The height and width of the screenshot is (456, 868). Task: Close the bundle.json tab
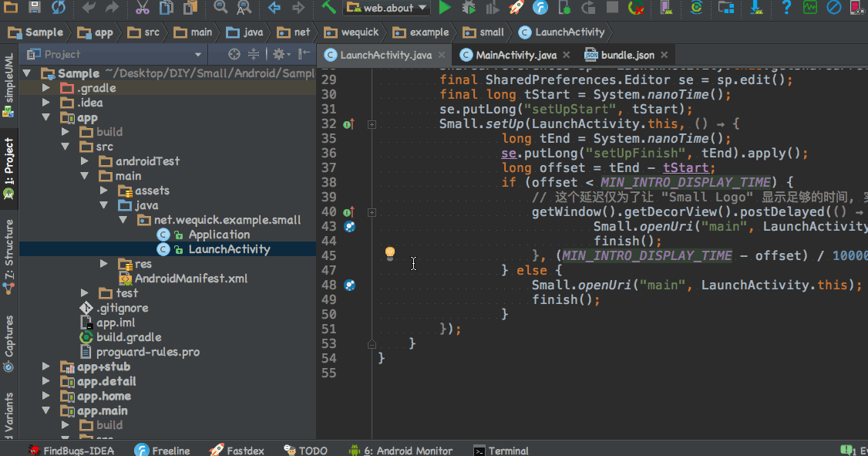[x=664, y=55]
